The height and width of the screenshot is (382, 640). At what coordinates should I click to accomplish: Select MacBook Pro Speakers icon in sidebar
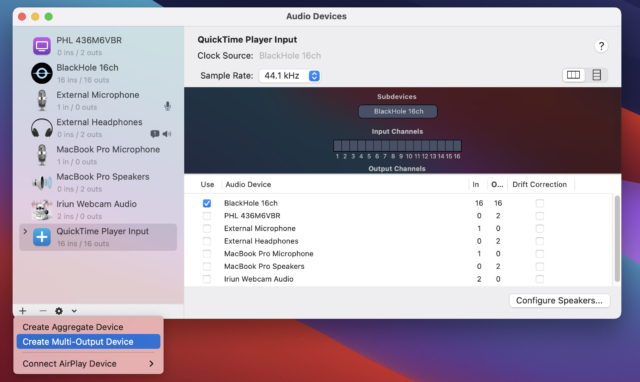(42, 182)
